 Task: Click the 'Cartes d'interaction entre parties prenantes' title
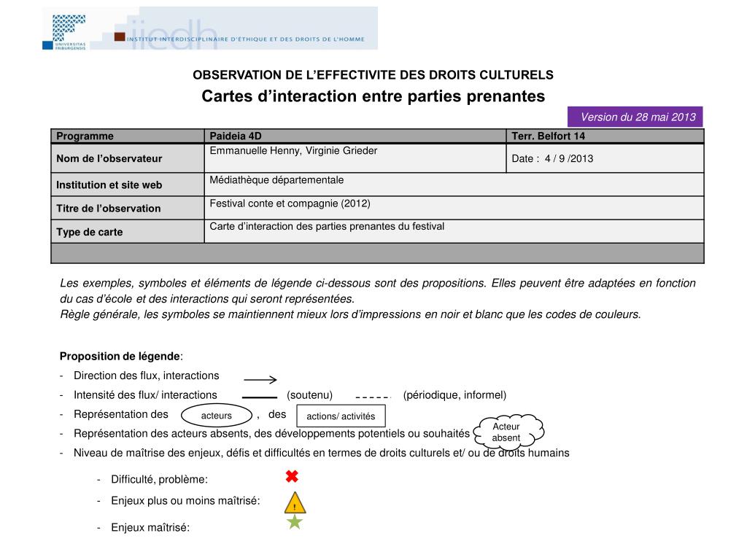point(373,96)
